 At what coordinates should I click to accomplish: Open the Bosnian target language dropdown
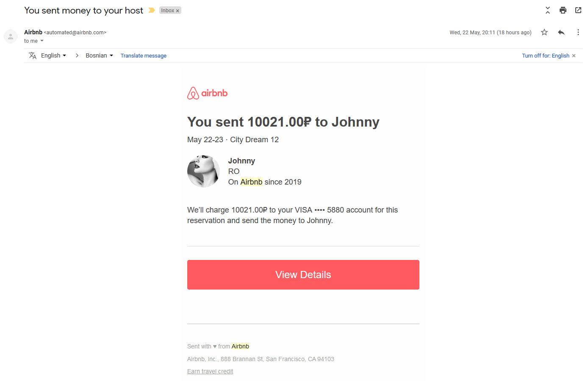(99, 55)
